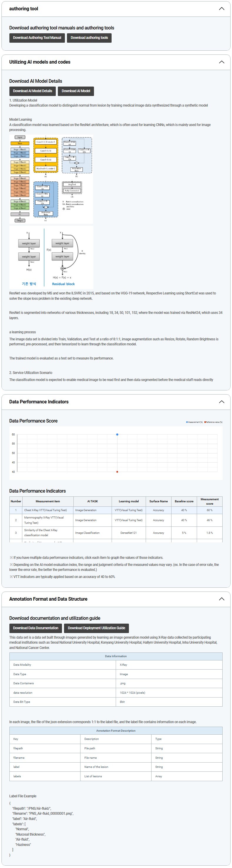Toggle the blue Measurement (%) legend item
The width and height of the screenshot is (232, 868).
pos(194,422)
